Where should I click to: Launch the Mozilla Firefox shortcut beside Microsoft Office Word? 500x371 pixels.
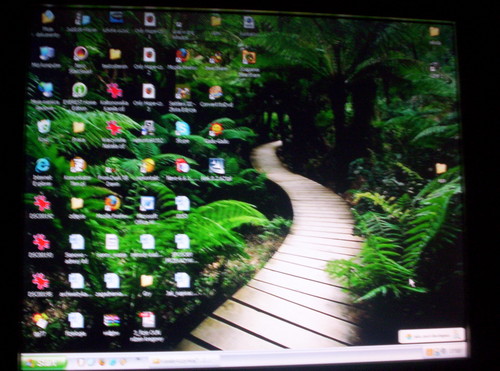[x=112, y=203]
